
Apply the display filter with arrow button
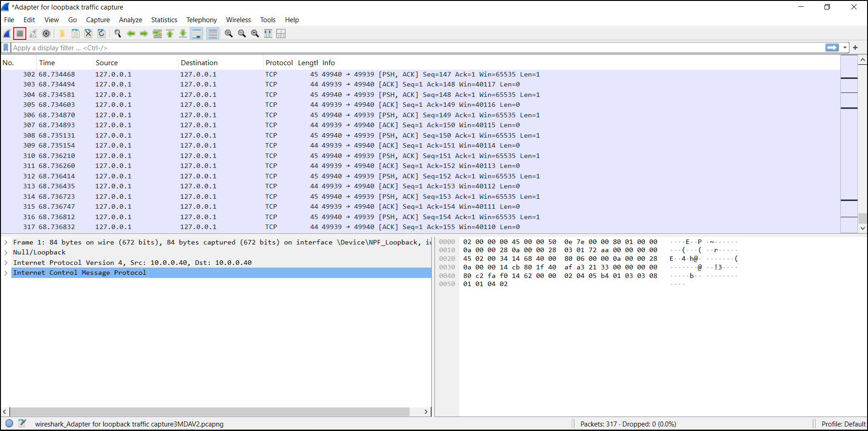[x=832, y=48]
